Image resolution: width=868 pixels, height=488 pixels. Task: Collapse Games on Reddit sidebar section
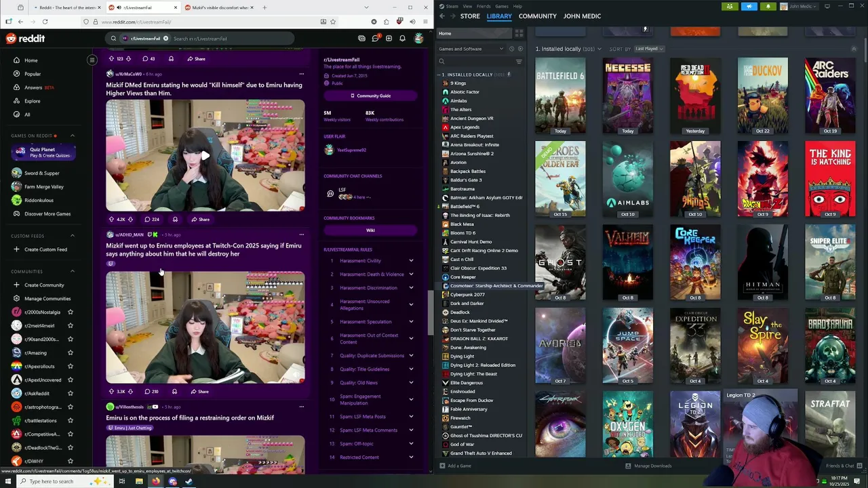click(x=73, y=136)
